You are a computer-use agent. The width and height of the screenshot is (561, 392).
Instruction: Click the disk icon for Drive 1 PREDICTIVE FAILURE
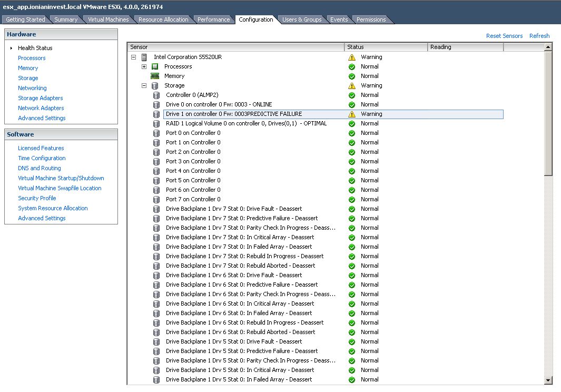click(x=156, y=114)
